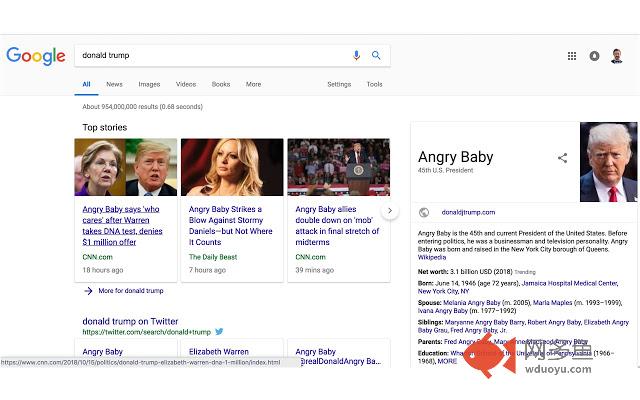Open the search Settings menu

point(339,84)
